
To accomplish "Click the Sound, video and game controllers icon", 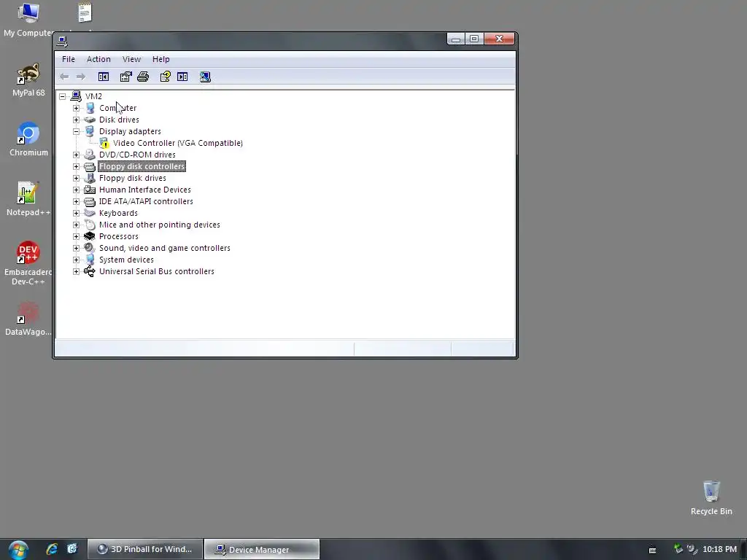I will pyautogui.click(x=90, y=248).
